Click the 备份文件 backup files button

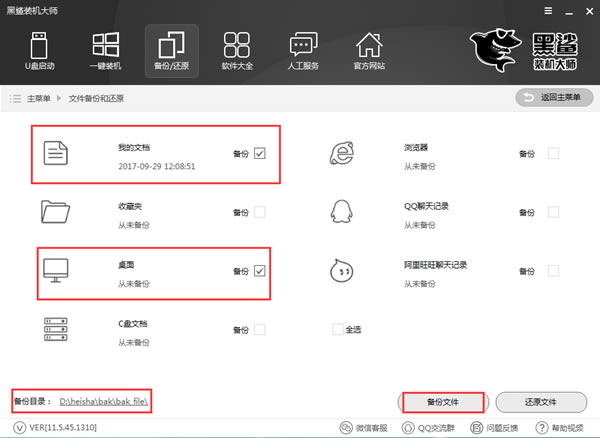click(x=443, y=402)
